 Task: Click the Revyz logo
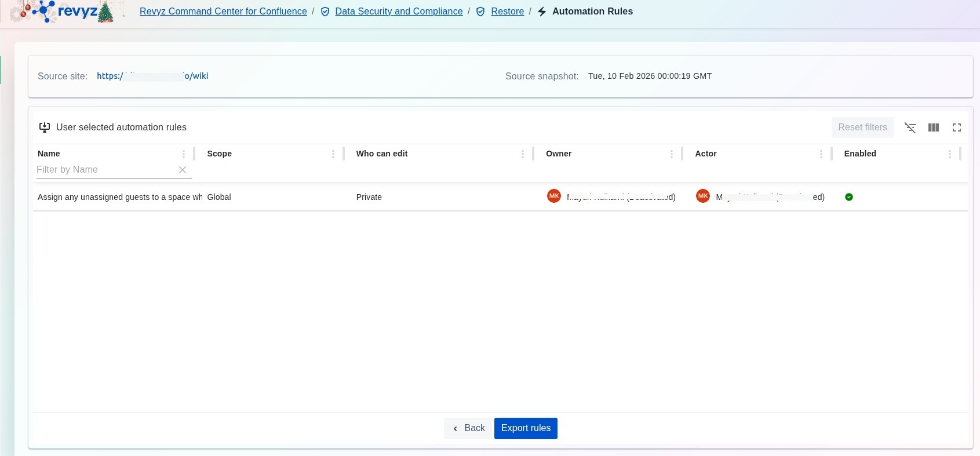(63, 12)
